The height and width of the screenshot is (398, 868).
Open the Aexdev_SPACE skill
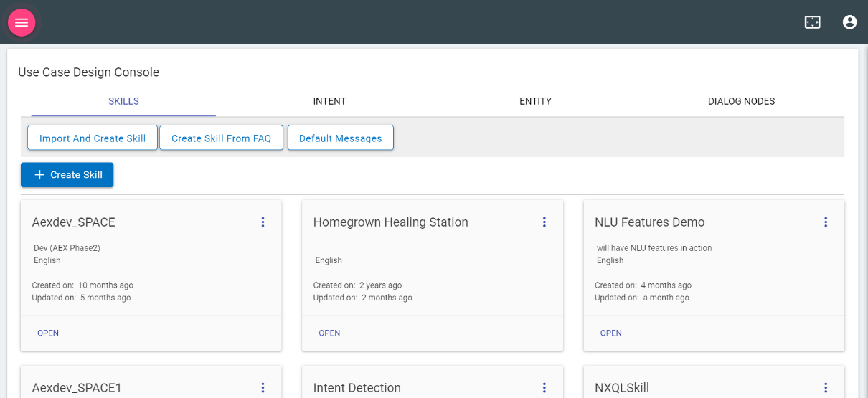(48, 333)
